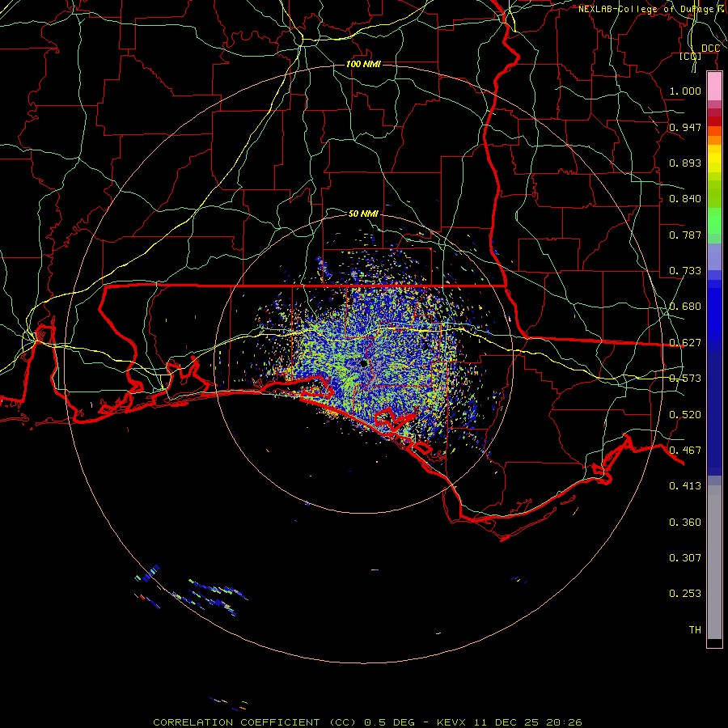Click the black radar site dot at ring center
The width and height of the screenshot is (728, 728).
pos(363,363)
